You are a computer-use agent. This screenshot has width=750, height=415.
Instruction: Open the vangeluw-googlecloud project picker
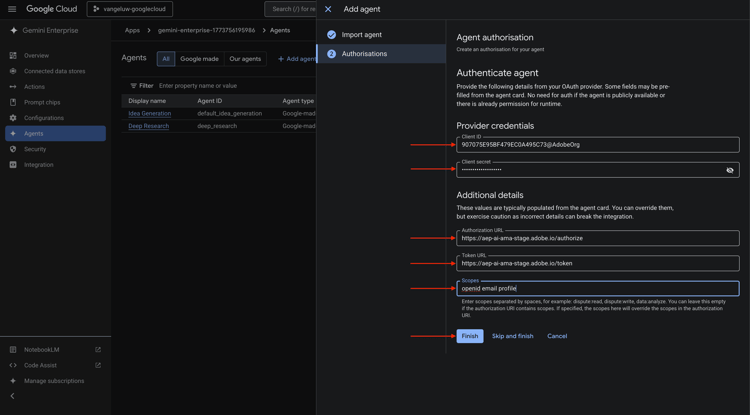pyautogui.click(x=130, y=9)
